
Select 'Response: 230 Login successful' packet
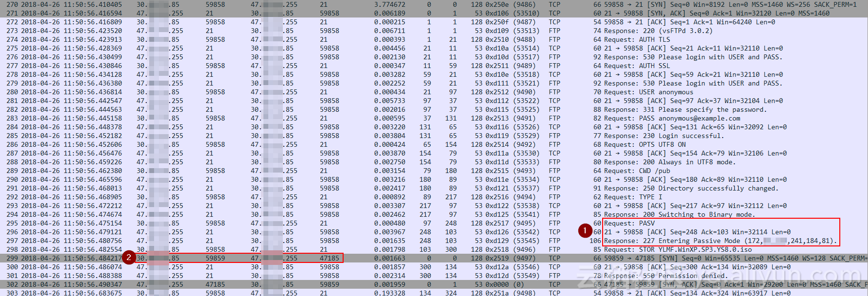434,136
